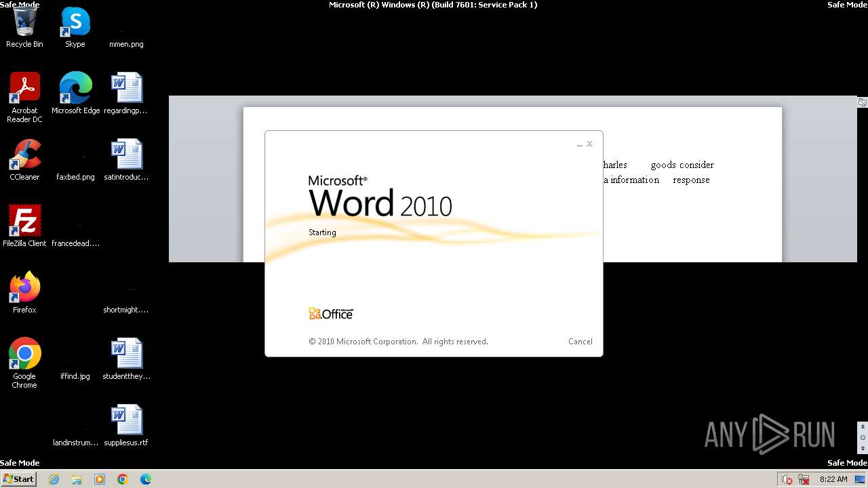Click the previous page arrow on scrollbar
Image resolution: width=868 pixels, height=488 pixels.
click(x=863, y=427)
